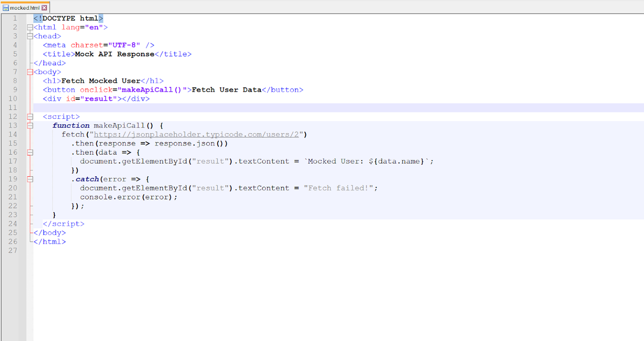The height and width of the screenshot is (341, 644).
Task: Place cursor on empty highlighted line 11
Action: 339,108
